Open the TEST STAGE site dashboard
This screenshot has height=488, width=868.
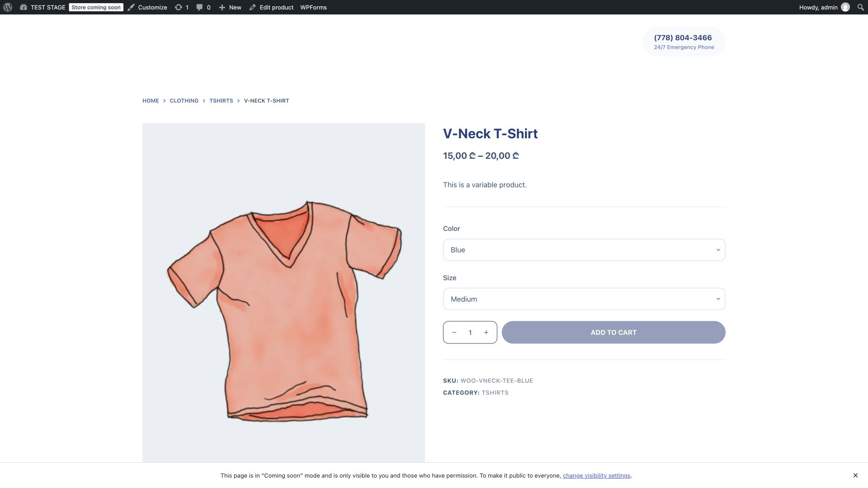click(42, 7)
